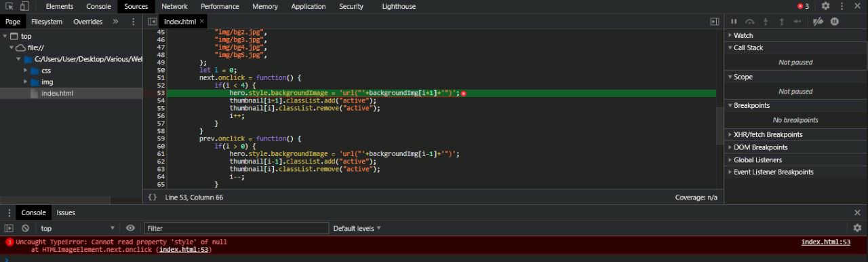
Task: Select the Filesystem navigator tab
Action: pos(47,22)
